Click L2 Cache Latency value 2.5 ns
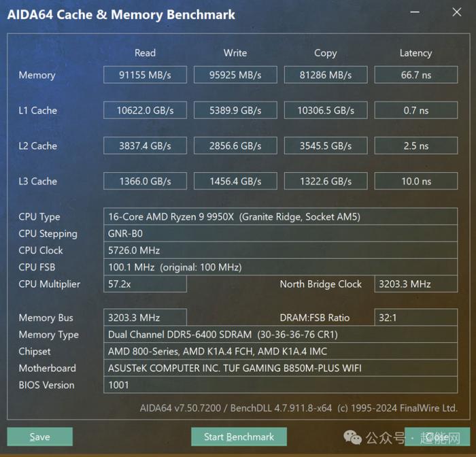Viewport: 476px width, 457px height. coord(416,146)
